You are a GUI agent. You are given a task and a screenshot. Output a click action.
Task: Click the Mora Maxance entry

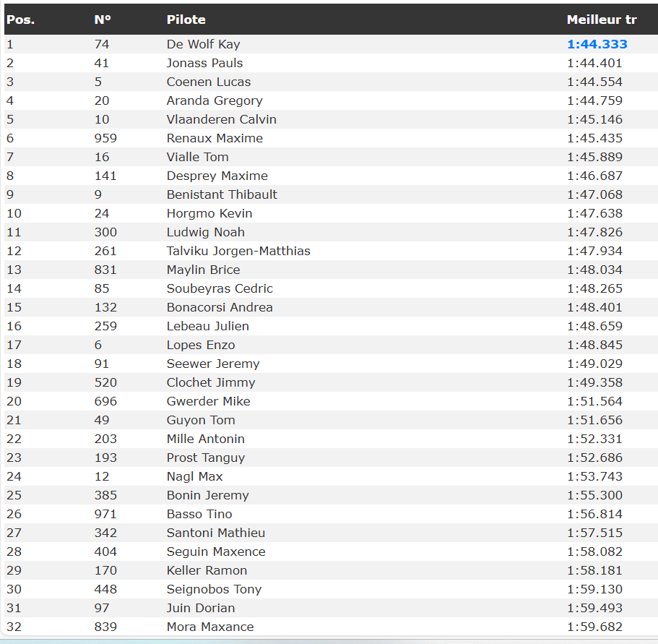point(209,627)
